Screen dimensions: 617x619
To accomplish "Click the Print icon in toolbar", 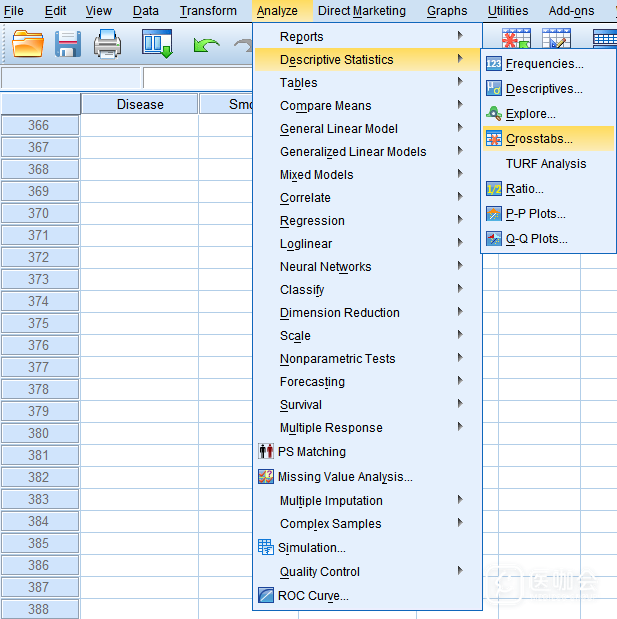I will click(x=107, y=45).
